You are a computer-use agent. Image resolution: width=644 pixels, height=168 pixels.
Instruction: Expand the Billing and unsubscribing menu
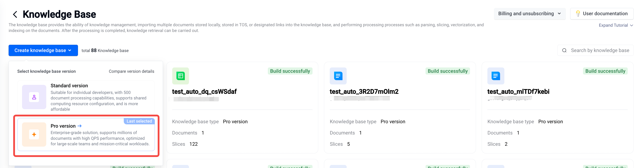pyautogui.click(x=529, y=14)
